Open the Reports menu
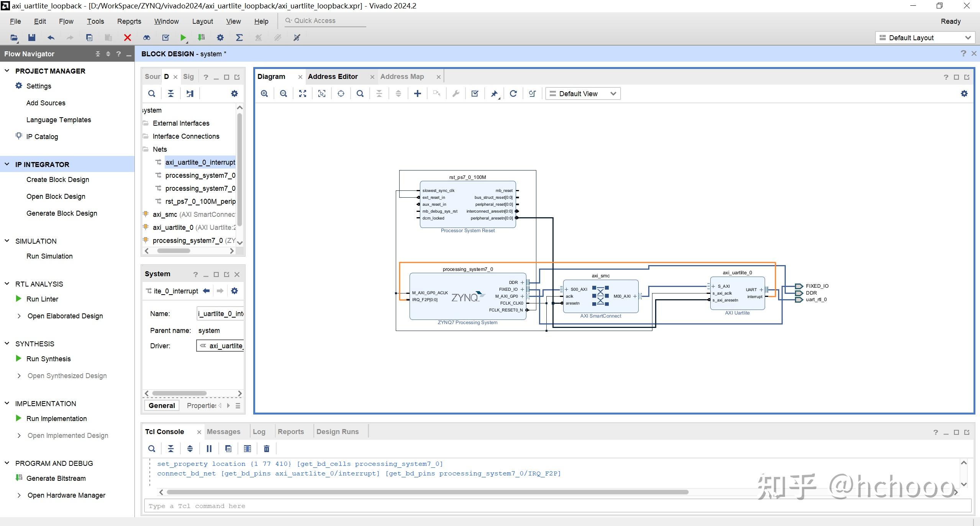The width and height of the screenshot is (980, 526). (129, 21)
